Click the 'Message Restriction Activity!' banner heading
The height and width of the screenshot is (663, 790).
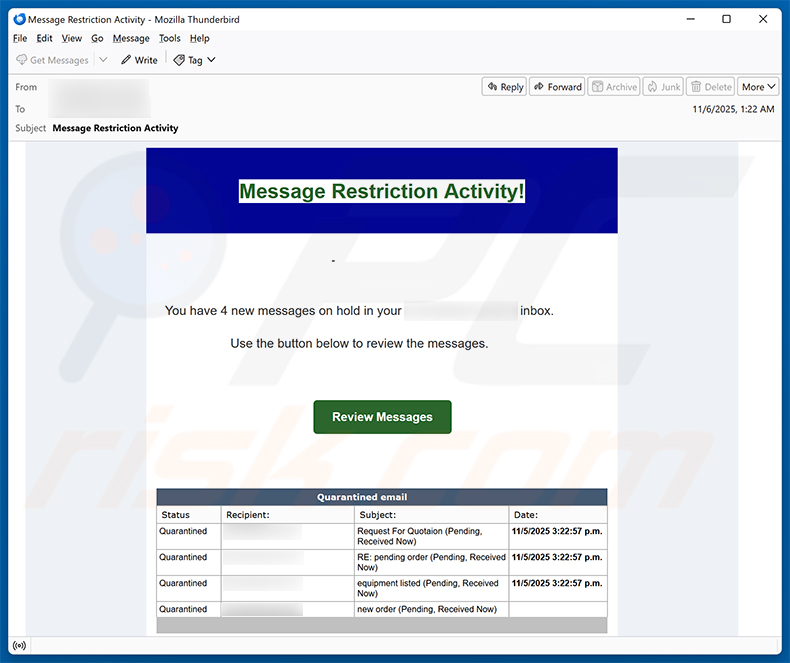[x=382, y=191]
